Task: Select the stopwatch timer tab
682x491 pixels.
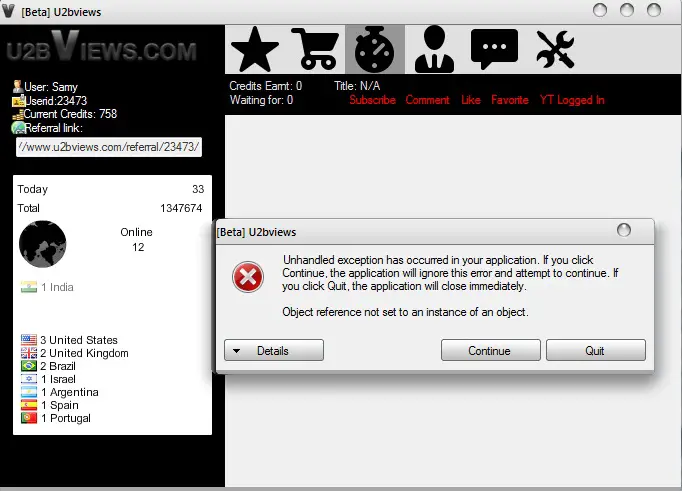Action: point(374,50)
